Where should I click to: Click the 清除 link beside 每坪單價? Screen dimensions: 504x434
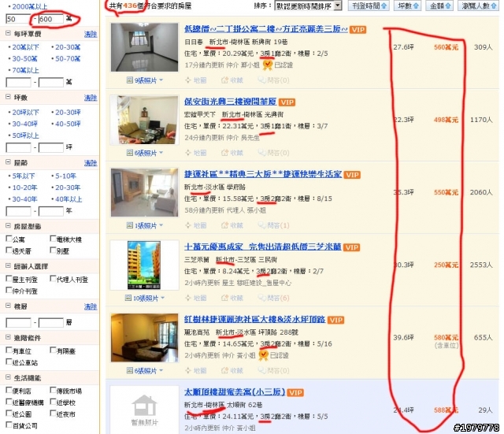click(91, 34)
